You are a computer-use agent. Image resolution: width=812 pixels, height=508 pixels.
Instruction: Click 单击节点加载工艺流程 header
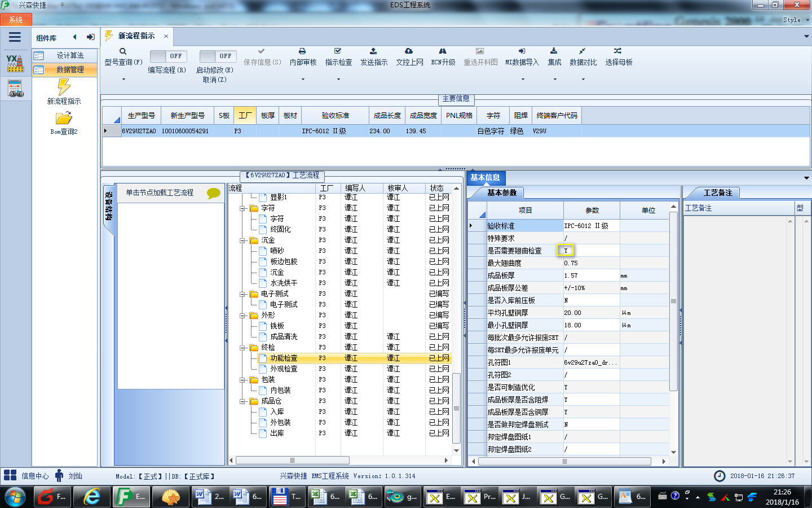(160, 192)
